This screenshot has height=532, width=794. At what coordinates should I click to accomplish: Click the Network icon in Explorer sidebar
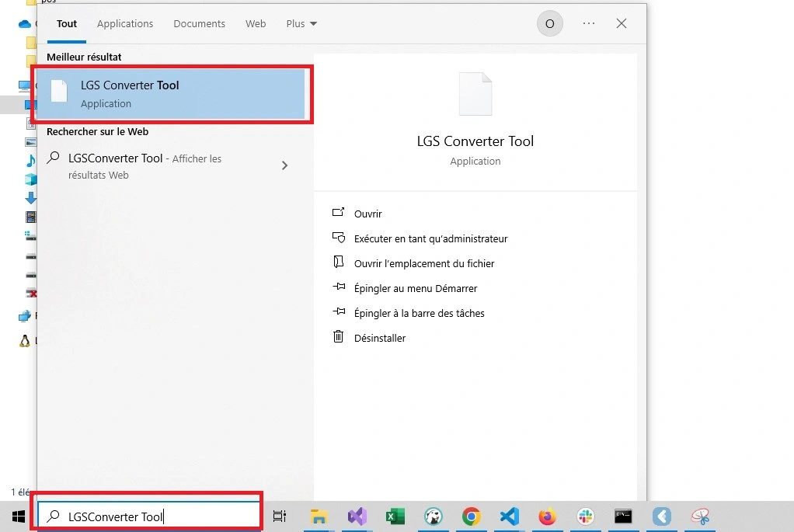tap(24, 316)
